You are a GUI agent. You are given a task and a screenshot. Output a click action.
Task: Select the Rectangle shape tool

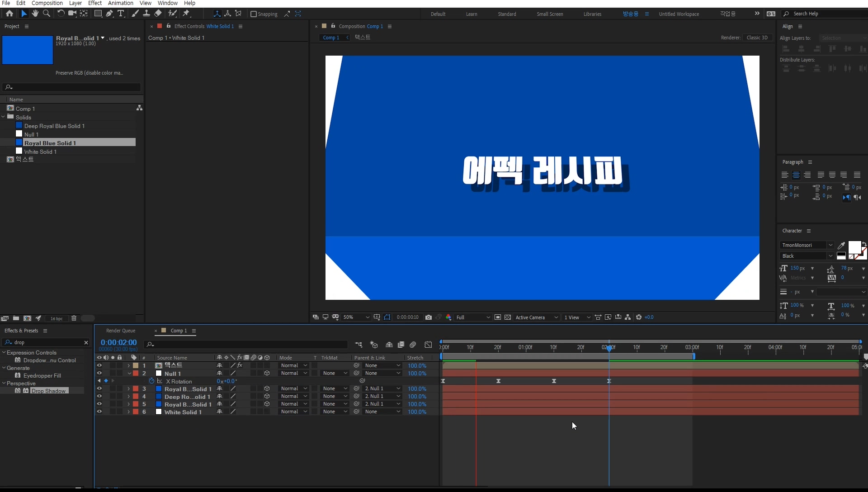pos(98,14)
